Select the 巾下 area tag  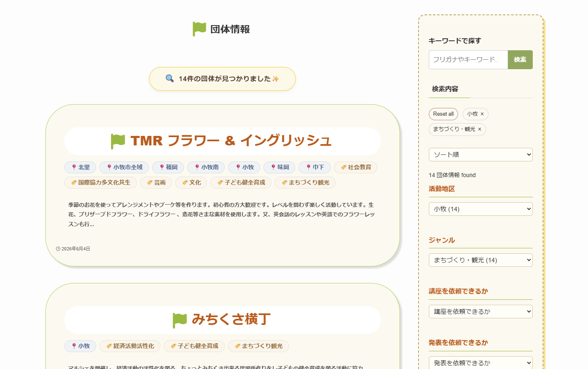click(315, 167)
